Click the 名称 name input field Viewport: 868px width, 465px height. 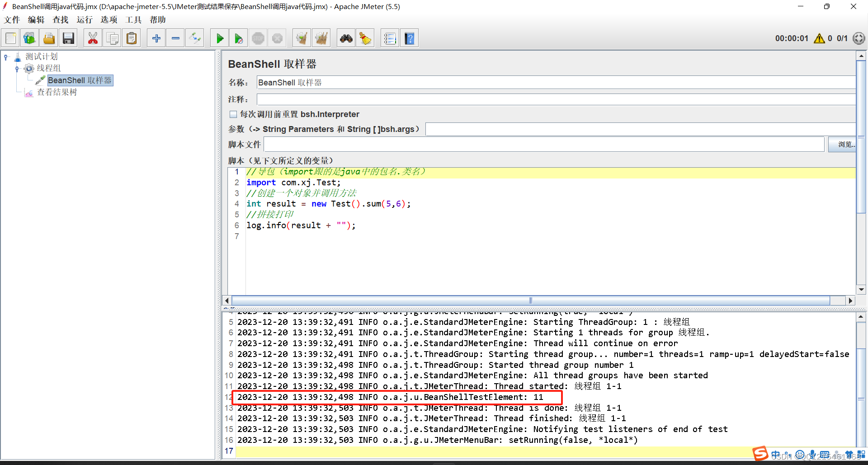pyautogui.click(x=556, y=83)
